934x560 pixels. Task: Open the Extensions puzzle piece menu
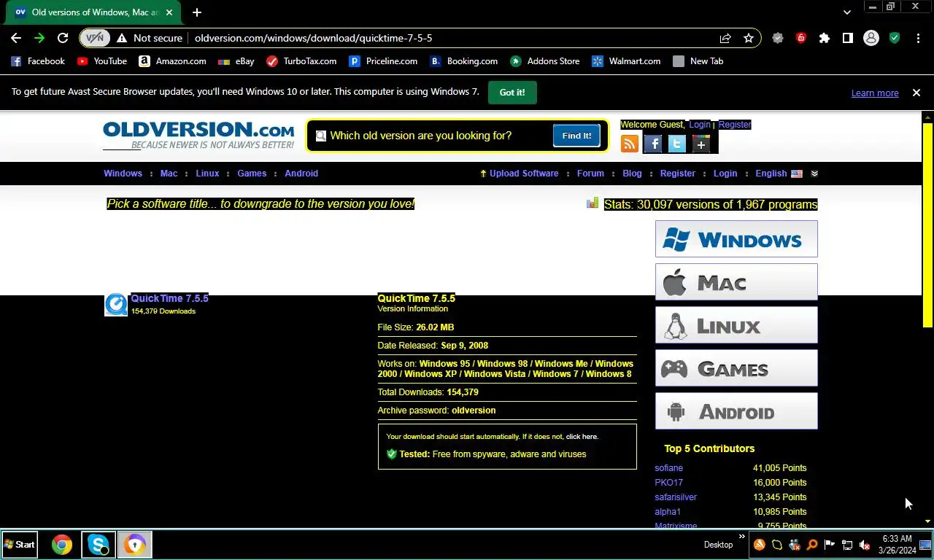[825, 38]
